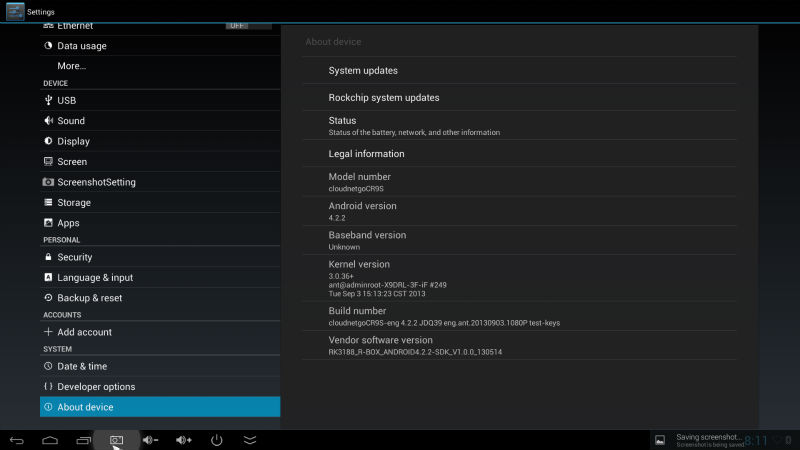Select the highlighted About device entry

click(x=160, y=407)
